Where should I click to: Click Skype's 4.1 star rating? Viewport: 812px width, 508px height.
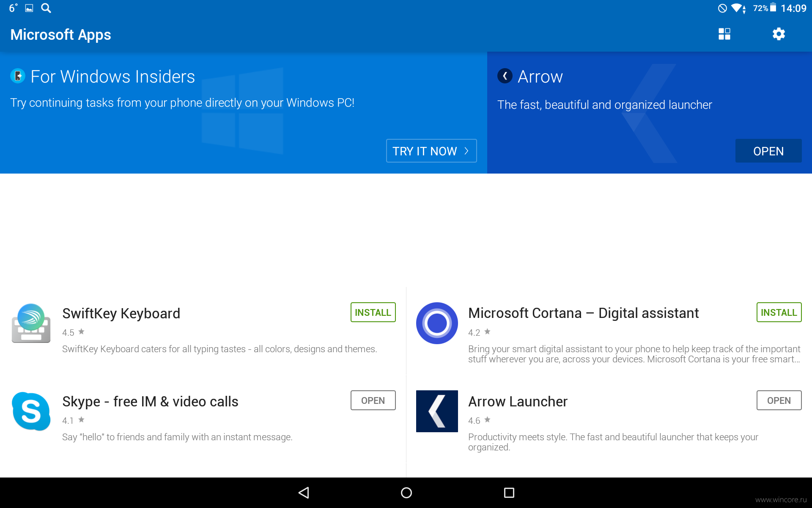73,420
